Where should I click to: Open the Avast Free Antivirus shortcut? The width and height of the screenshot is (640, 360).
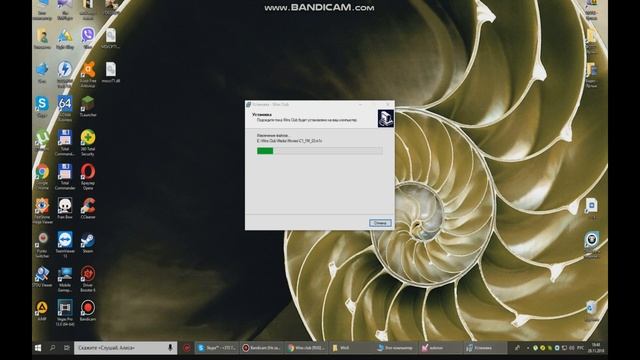pos(88,74)
